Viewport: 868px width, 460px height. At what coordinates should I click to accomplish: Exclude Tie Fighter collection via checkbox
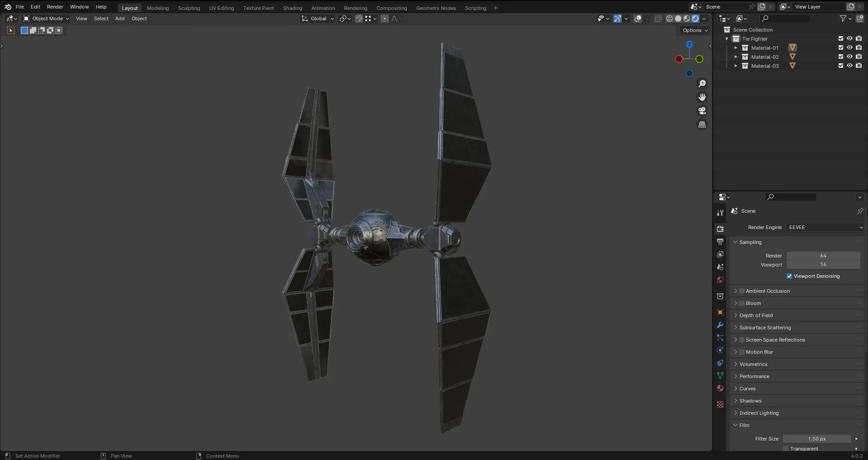pyautogui.click(x=841, y=38)
